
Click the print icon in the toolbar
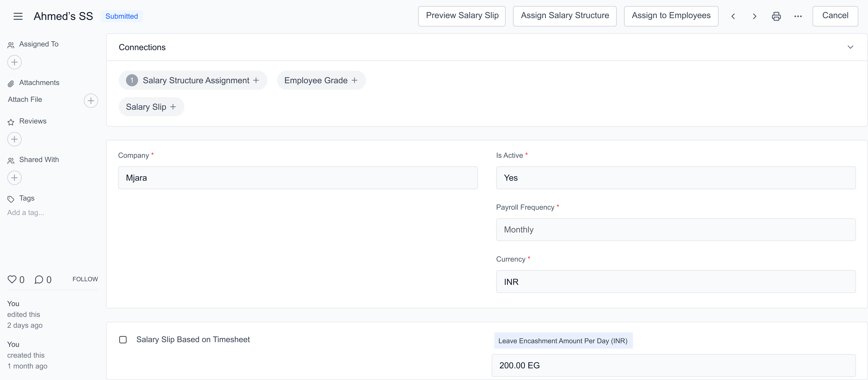pyautogui.click(x=776, y=16)
